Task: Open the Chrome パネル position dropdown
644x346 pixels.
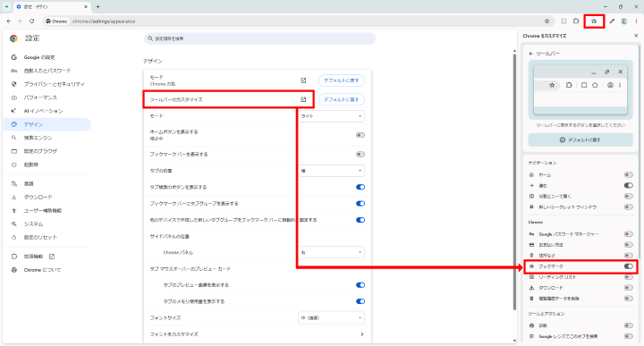Action: [331, 252]
